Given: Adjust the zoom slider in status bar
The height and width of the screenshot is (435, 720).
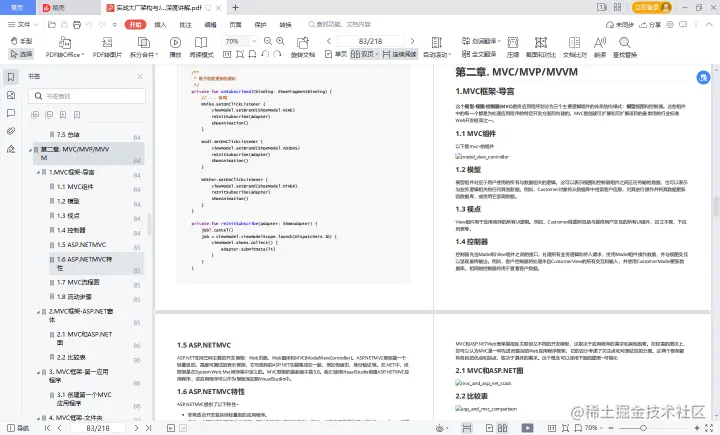Looking at the screenshot, I should [x=643, y=428].
